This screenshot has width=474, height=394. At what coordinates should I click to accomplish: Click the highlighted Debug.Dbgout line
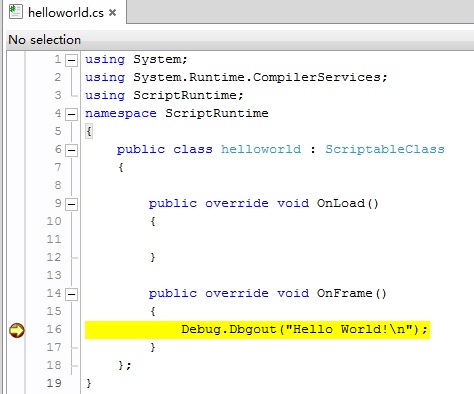pyautogui.click(x=257, y=330)
